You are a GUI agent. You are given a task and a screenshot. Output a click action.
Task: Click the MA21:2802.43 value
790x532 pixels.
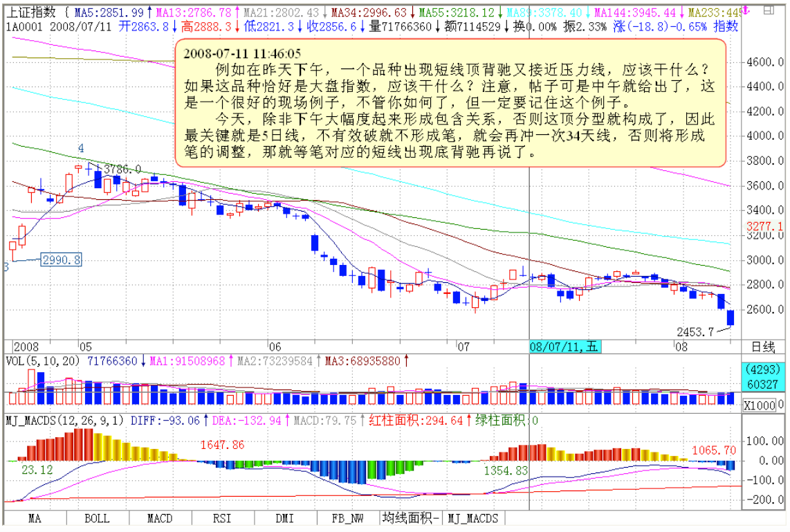click(x=281, y=12)
